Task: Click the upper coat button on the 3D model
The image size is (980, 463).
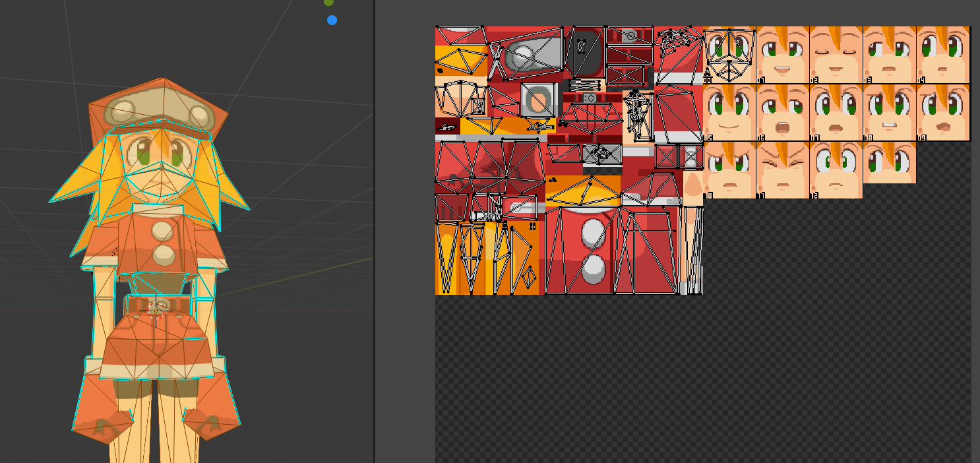Action: pos(162,230)
